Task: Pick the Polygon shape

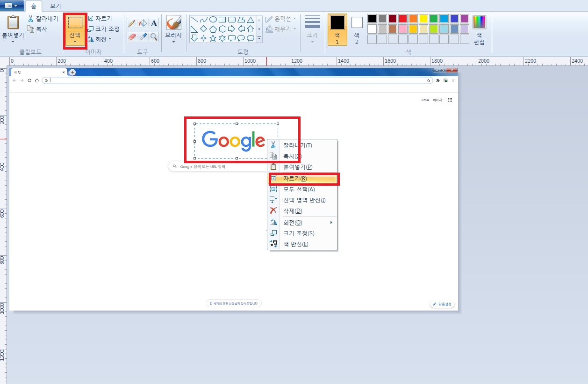Action: pyautogui.click(x=241, y=20)
